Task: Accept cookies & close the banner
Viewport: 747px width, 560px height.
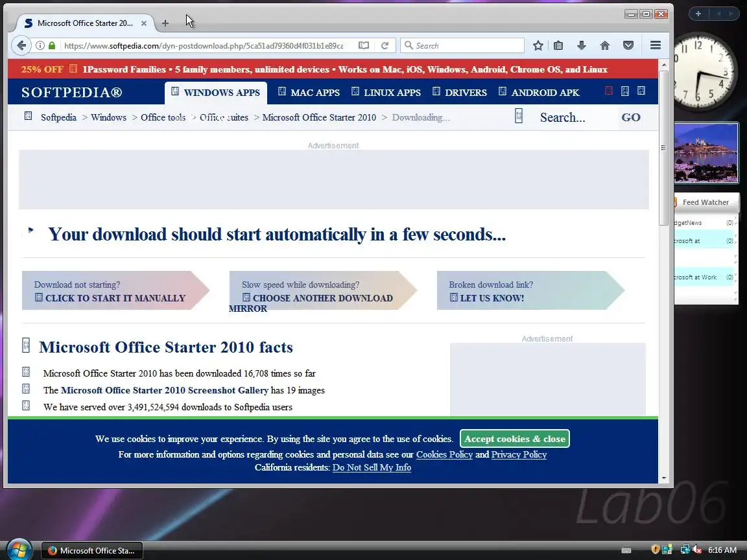Action: 514,439
